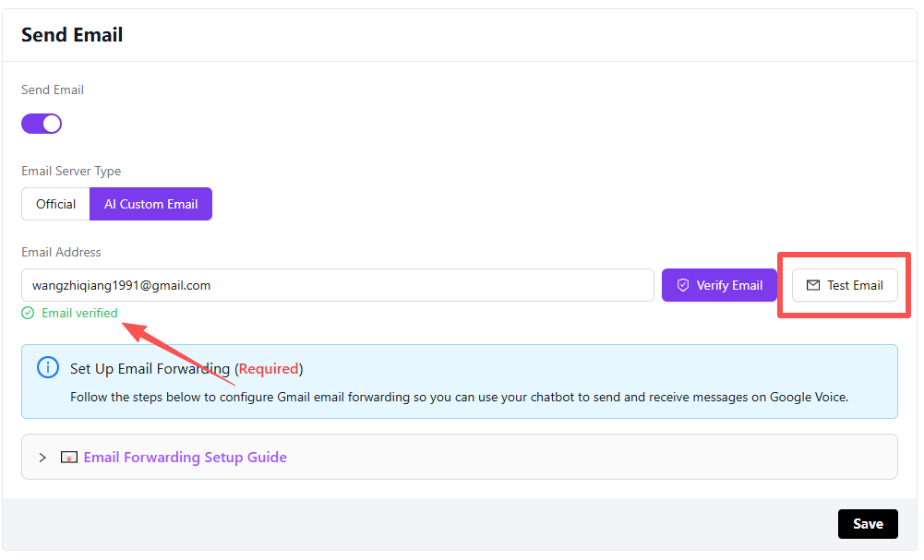Screen dimensions: 924x560
Task: Save the email settings
Action: [867, 524]
